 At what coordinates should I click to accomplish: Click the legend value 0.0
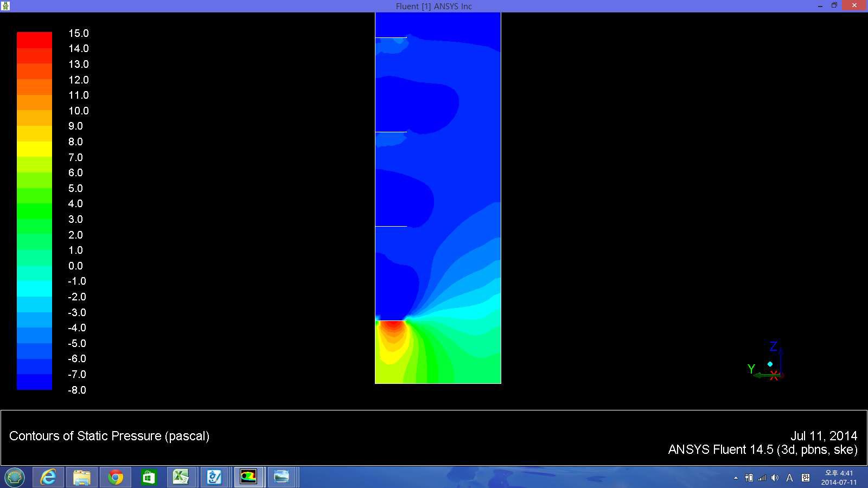click(x=76, y=266)
